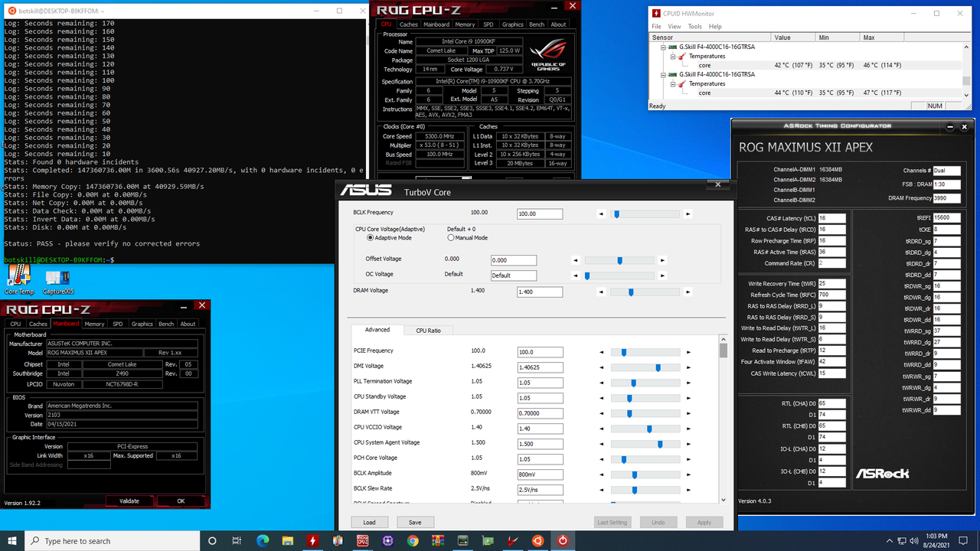Screen dimensions: 980x551
Task: Open Google Chrome from the taskbar
Action: 413,540
